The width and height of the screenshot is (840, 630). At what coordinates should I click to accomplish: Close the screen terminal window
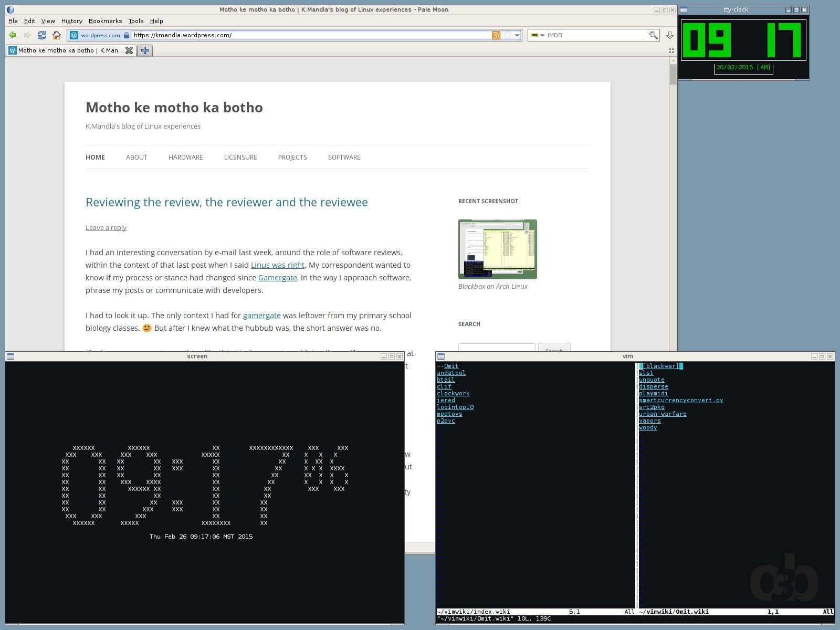400,356
